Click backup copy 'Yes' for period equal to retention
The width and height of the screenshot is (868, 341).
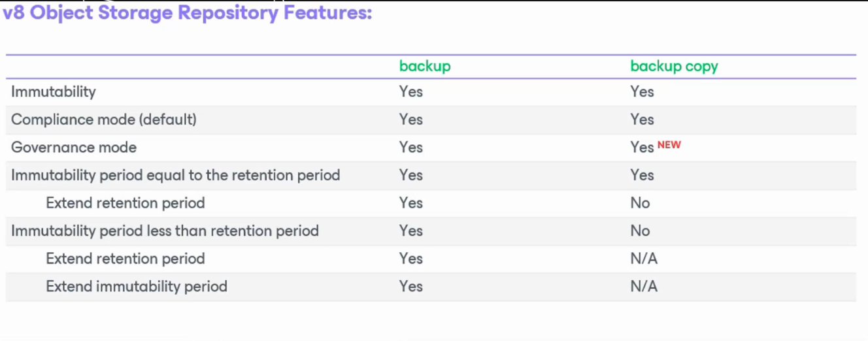[642, 175]
